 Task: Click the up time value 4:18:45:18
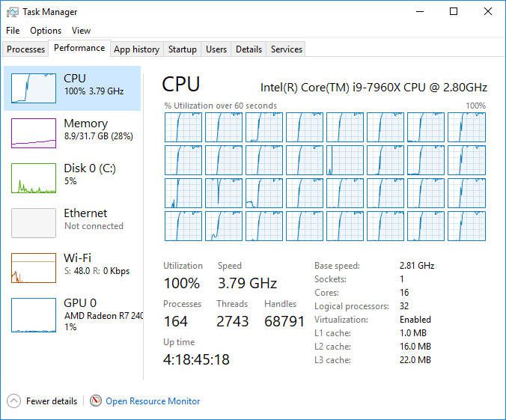pyautogui.click(x=196, y=359)
